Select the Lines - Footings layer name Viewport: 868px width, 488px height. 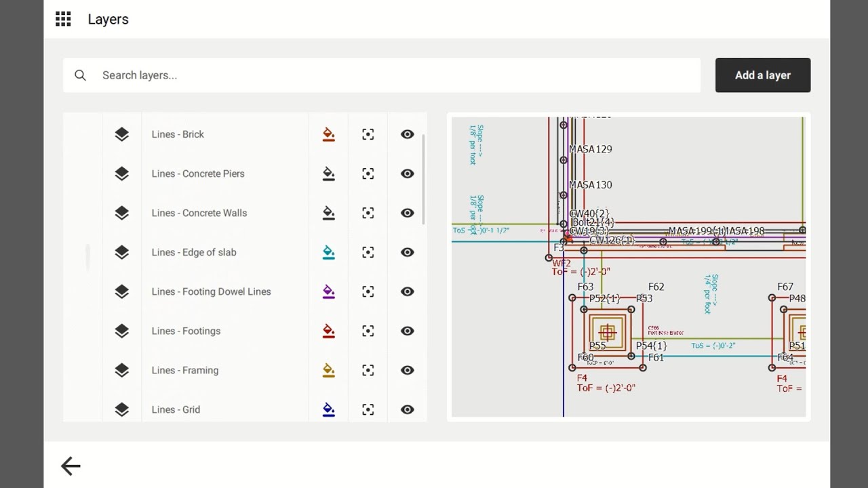pos(186,331)
